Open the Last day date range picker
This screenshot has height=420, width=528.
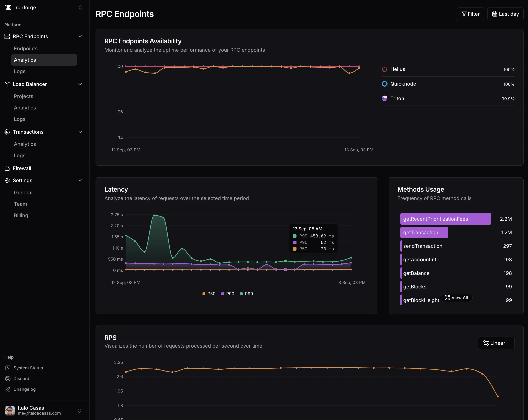(x=505, y=14)
